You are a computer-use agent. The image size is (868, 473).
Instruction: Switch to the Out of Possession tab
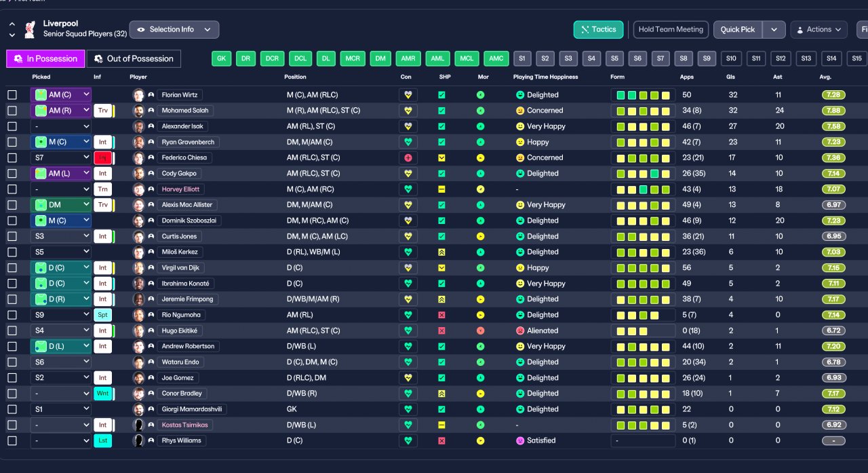click(x=134, y=58)
